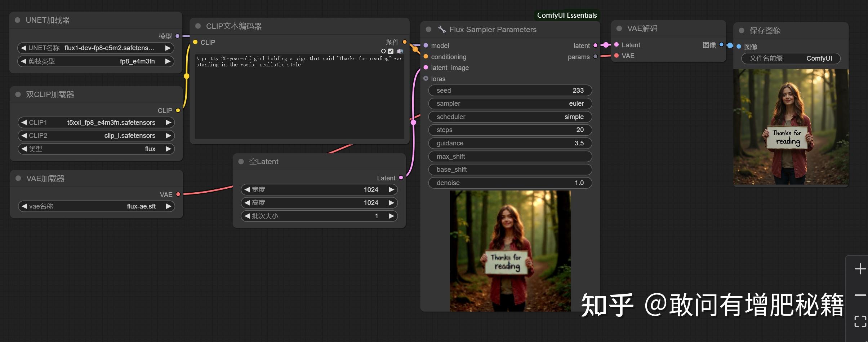Click right arrow to increase 宽度 width
Image resolution: width=868 pixels, height=342 pixels.
(x=391, y=190)
